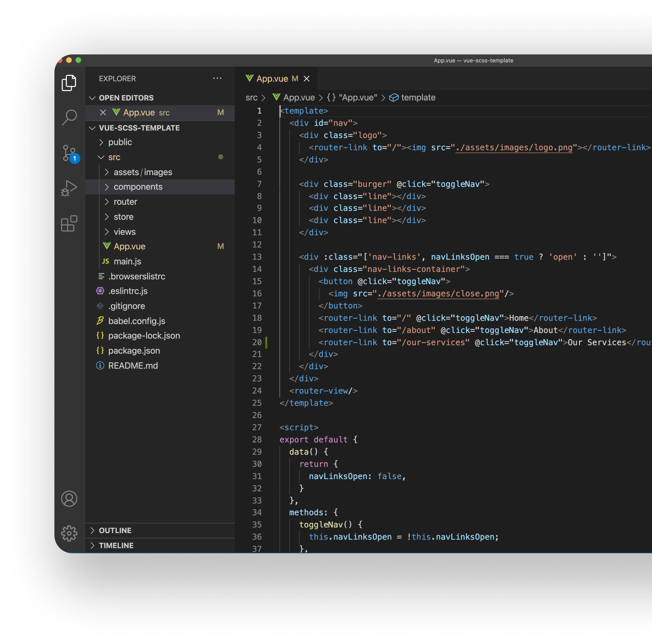Expand the Timeline panel
652x644 pixels.
[160, 545]
